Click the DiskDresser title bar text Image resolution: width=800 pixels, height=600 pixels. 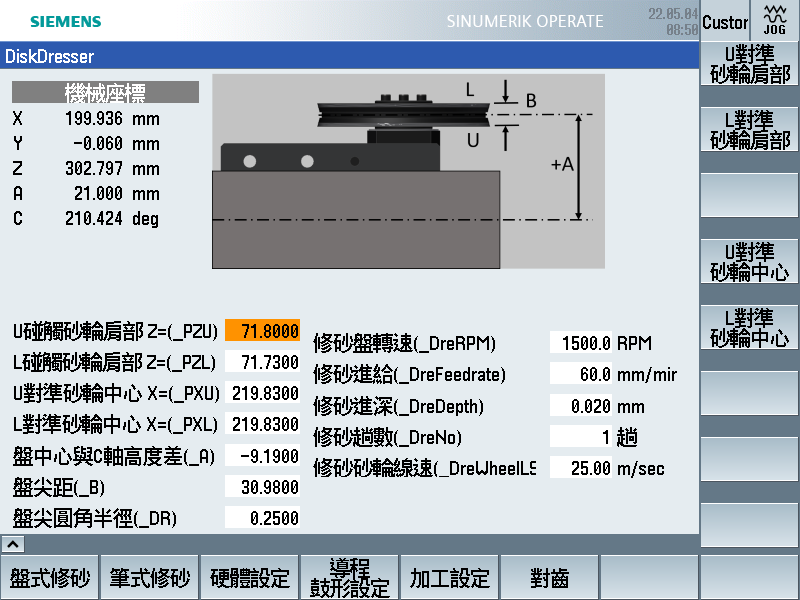point(49,56)
